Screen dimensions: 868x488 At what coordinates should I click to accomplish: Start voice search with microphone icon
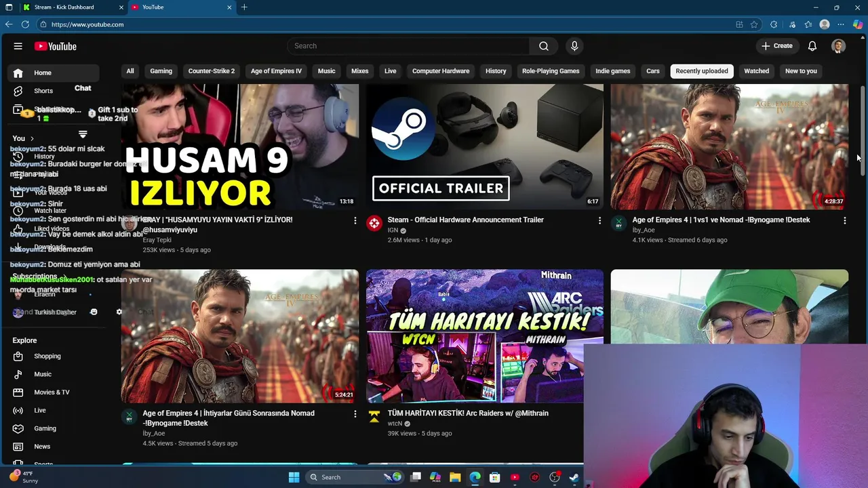point(574,46)
